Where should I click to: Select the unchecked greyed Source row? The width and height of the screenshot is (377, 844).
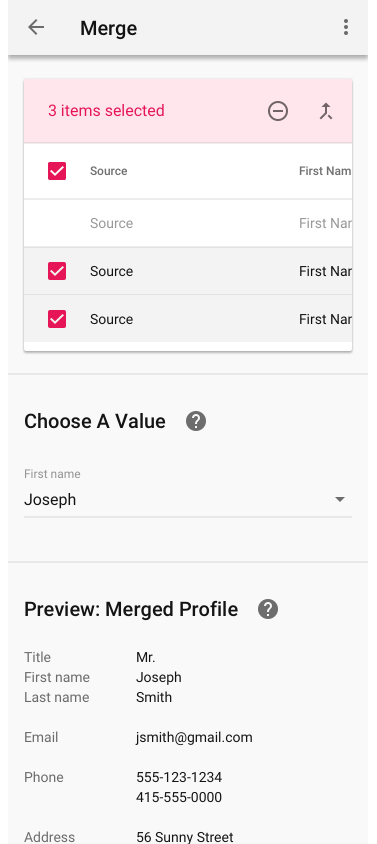[188, 223]
